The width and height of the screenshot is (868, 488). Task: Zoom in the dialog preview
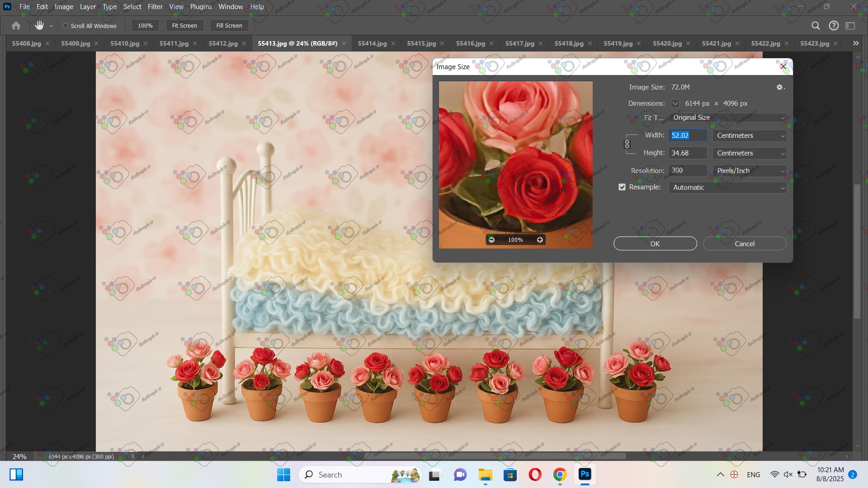tap(540, 240)
